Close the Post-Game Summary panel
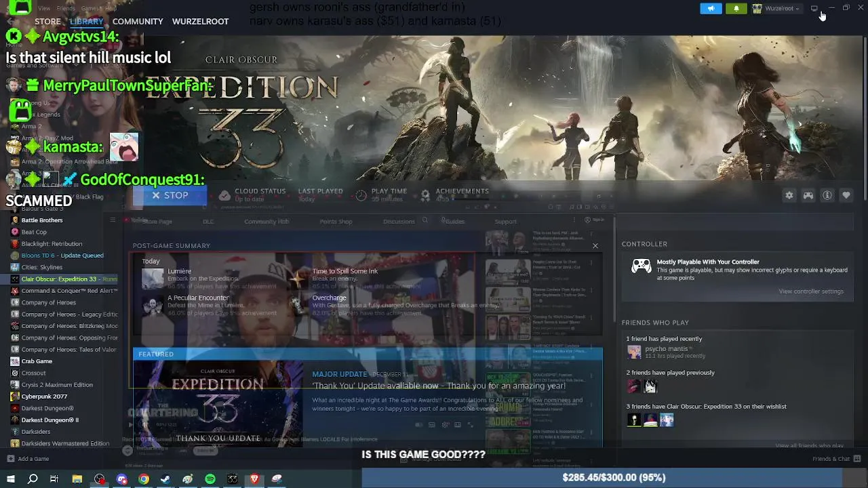Screen dimensions: 868x488 click(595, 245)
